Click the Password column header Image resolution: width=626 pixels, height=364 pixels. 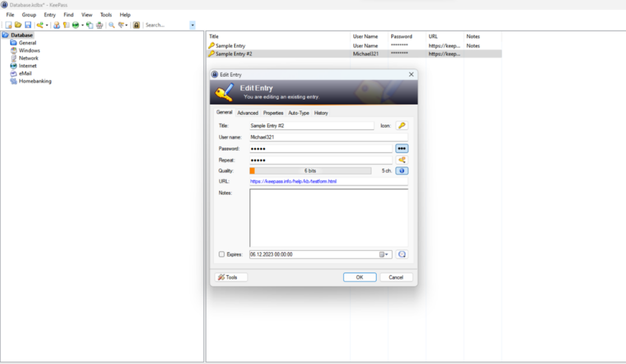point(407,36)
